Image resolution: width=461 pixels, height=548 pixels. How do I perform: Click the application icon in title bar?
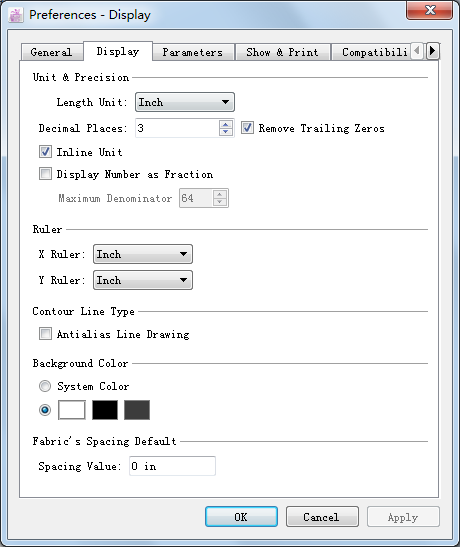(15, 15)
